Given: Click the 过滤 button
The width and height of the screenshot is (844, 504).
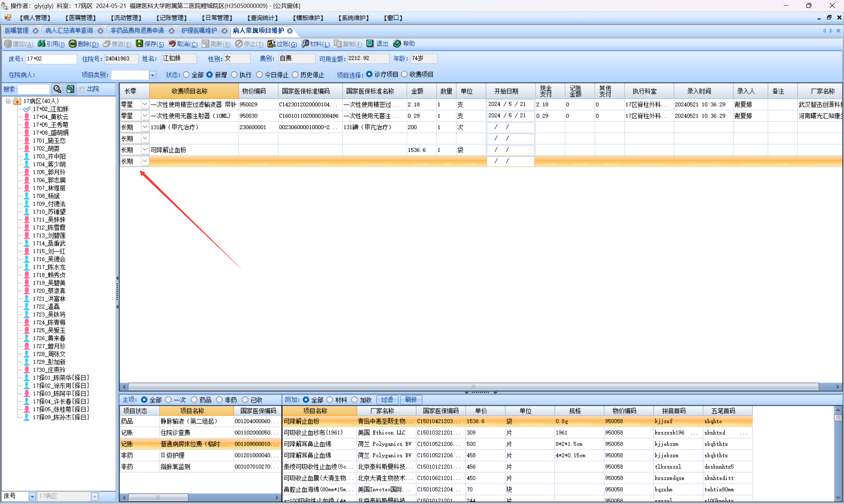Looking at the screenshot, I should coord(387,399).
